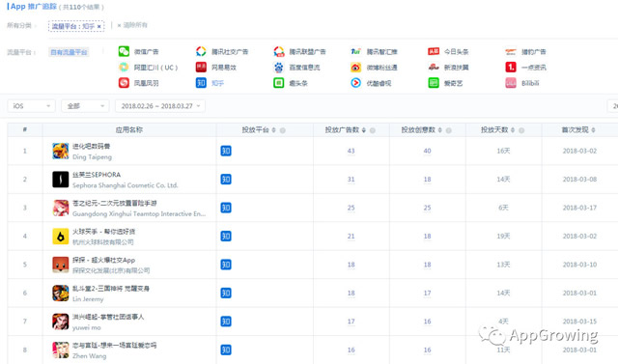This screenshot has width=618, height=364.
Task: Click the 应用名称 column header
Action: pyautogui.click(x=128, y=130)
